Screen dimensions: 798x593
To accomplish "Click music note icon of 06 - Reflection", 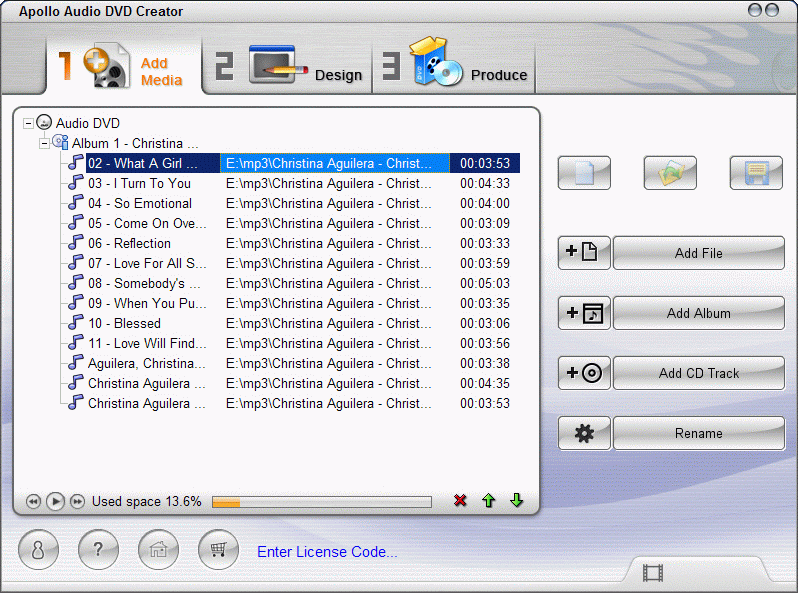I will pos(76,242).
